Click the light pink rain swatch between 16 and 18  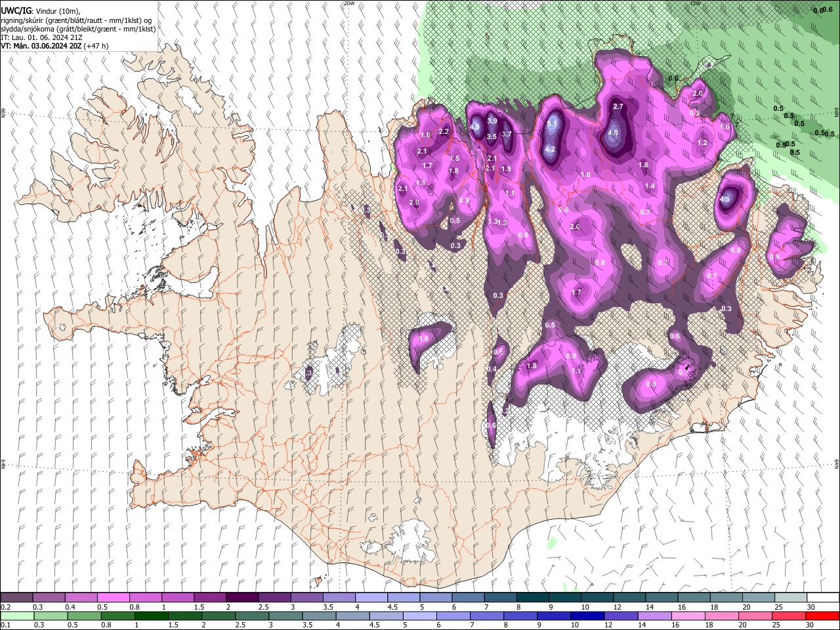688,616
